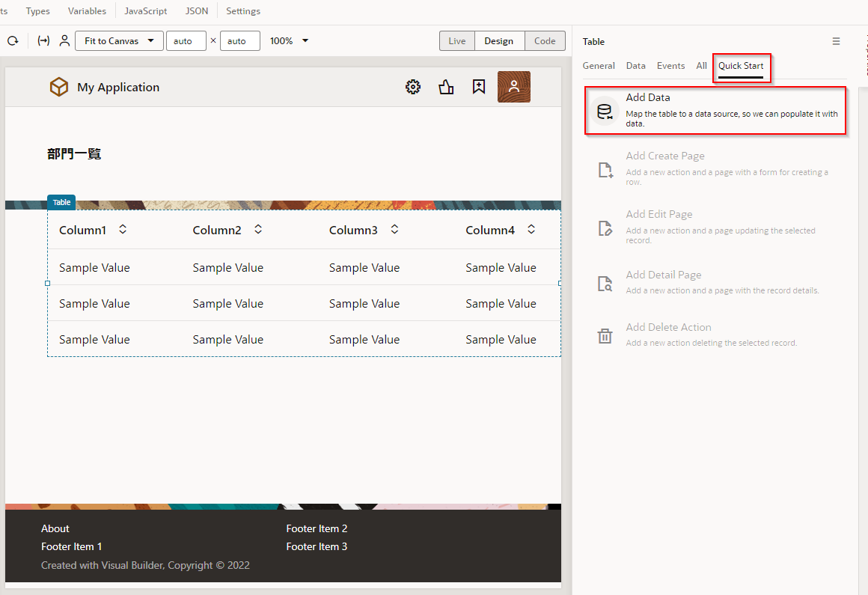Switch canvas to Live mode

456,41
